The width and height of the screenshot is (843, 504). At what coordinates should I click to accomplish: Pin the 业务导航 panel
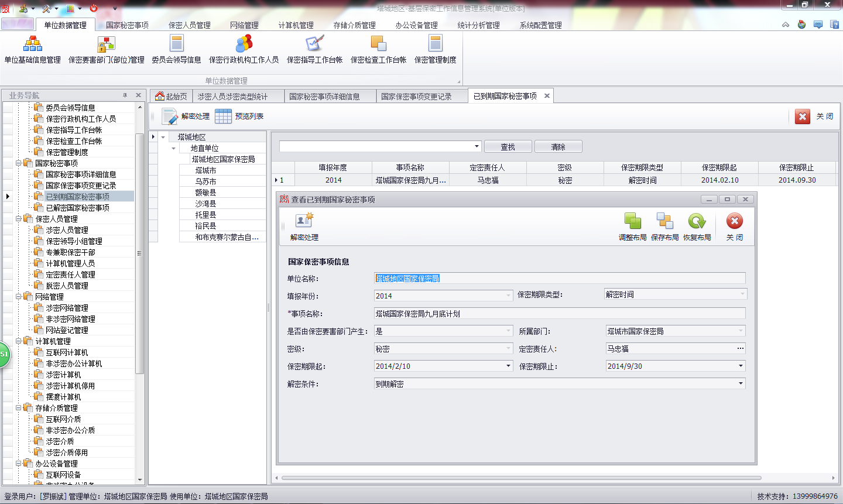point(125,95)
